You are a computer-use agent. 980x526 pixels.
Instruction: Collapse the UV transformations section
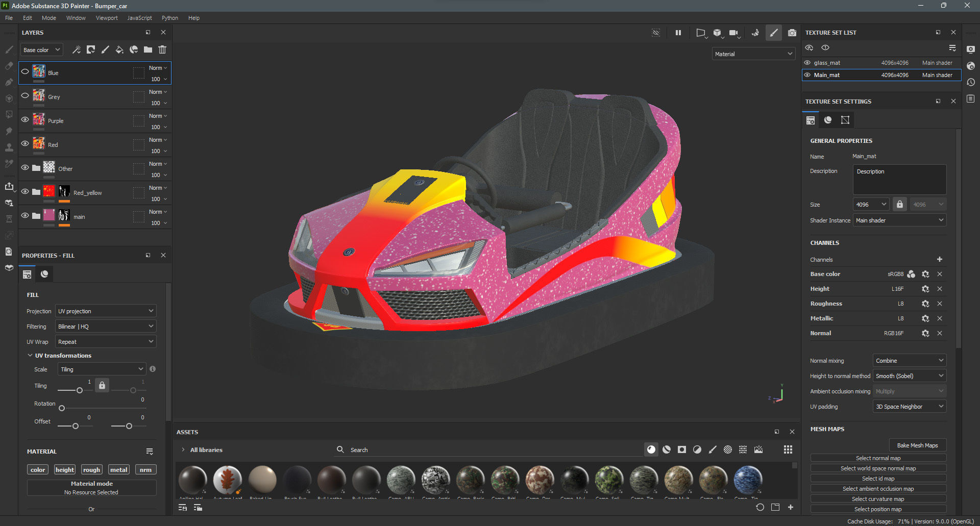point(30,355)
